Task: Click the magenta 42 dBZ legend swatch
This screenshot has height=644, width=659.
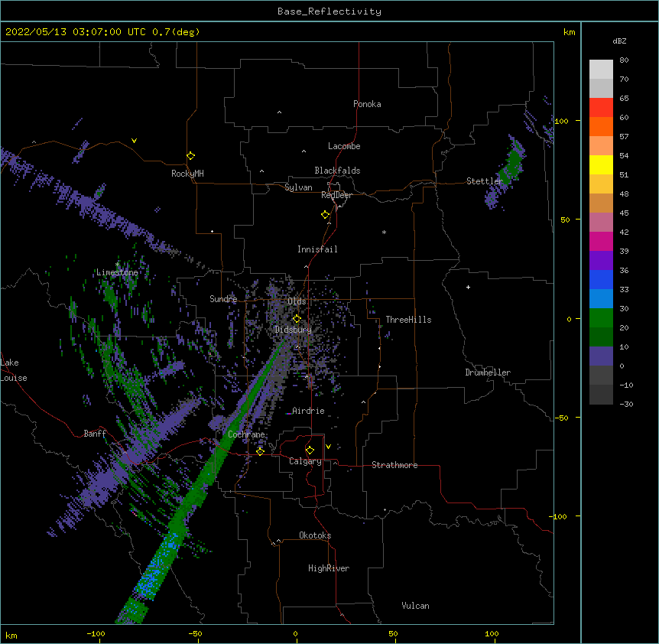Action: click(601, 241)
